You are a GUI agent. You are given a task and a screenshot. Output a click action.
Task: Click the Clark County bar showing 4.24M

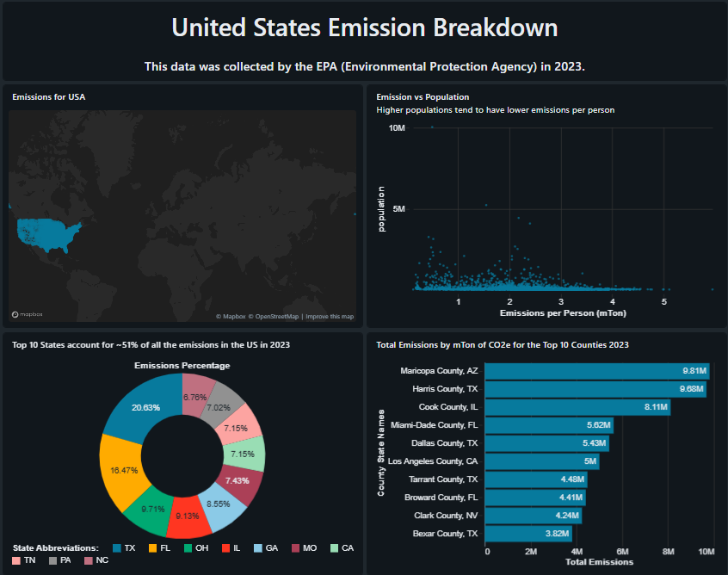click(x=534, y=516)
